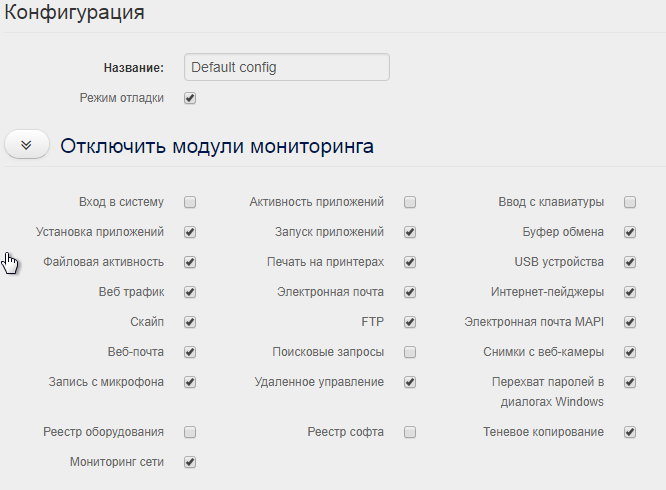Toggle the Файловая активность checkbox
The width and height of the screenshot is (666, 490).
pyautogui.click(x=190, y=262)
